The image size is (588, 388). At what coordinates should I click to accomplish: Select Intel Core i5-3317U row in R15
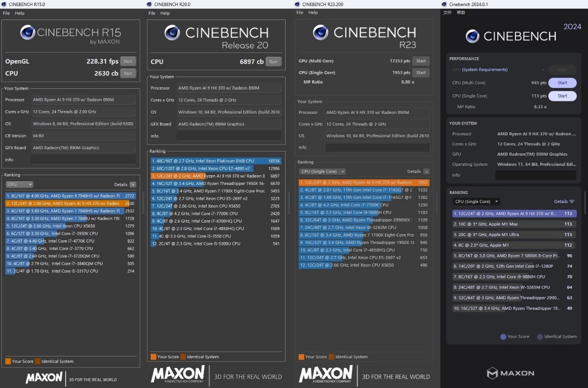pos(71,271)
